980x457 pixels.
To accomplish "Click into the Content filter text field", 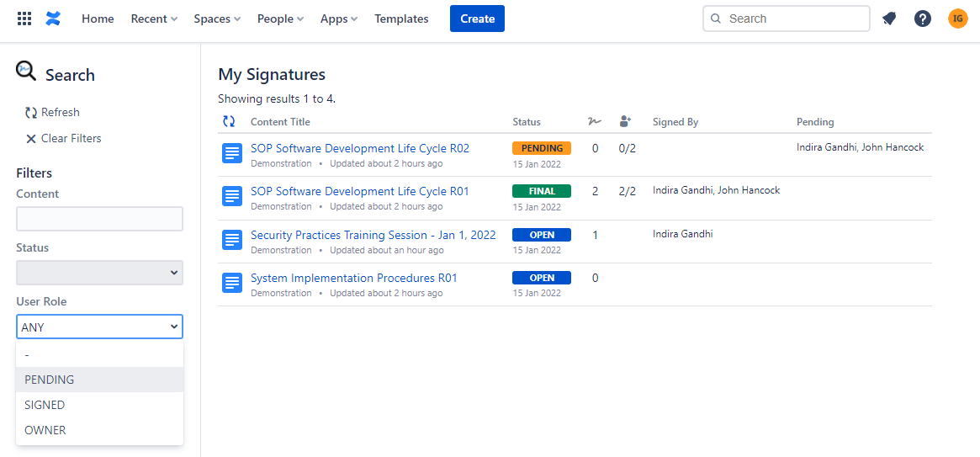I will click(99, 219).
